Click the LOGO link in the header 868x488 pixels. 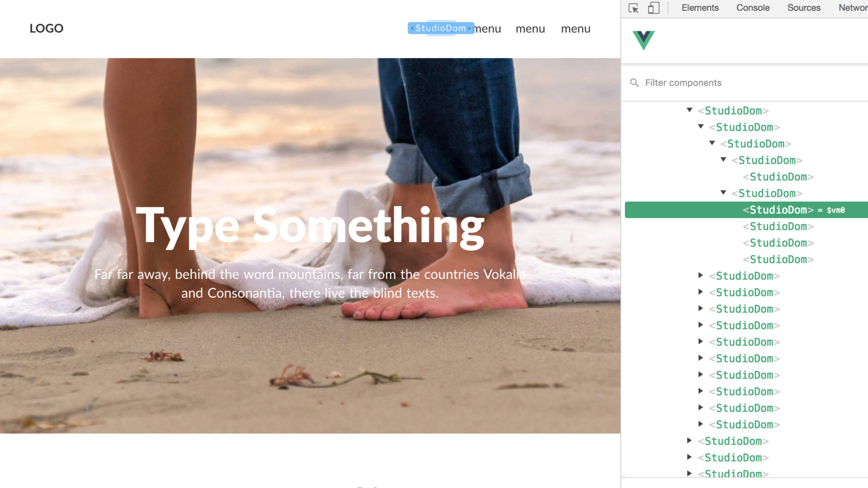coord(46,28)
